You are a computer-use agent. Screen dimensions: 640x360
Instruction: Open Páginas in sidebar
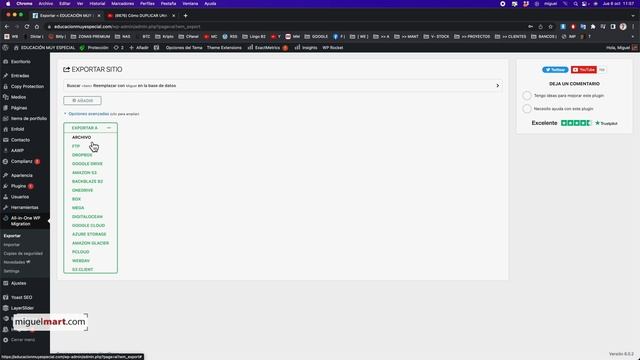19,108
